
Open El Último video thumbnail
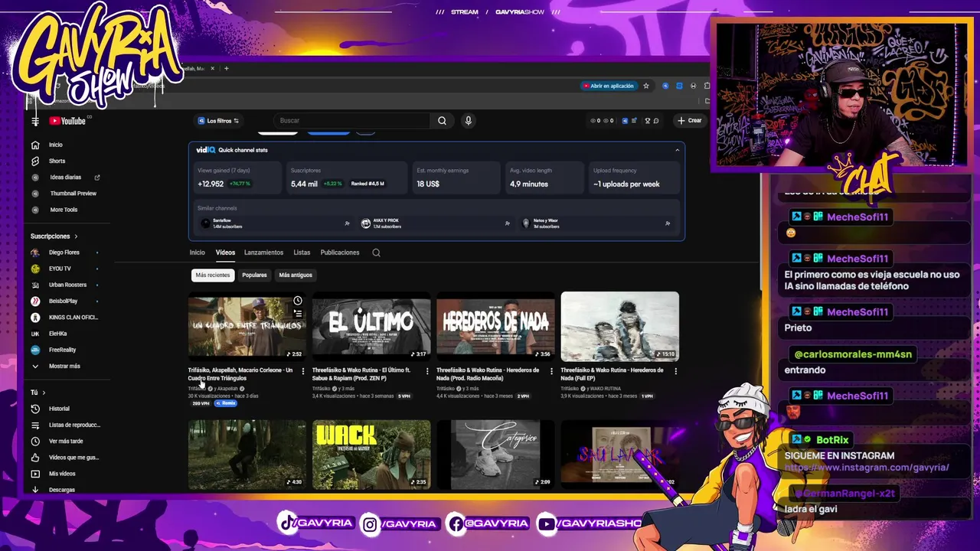371,326
